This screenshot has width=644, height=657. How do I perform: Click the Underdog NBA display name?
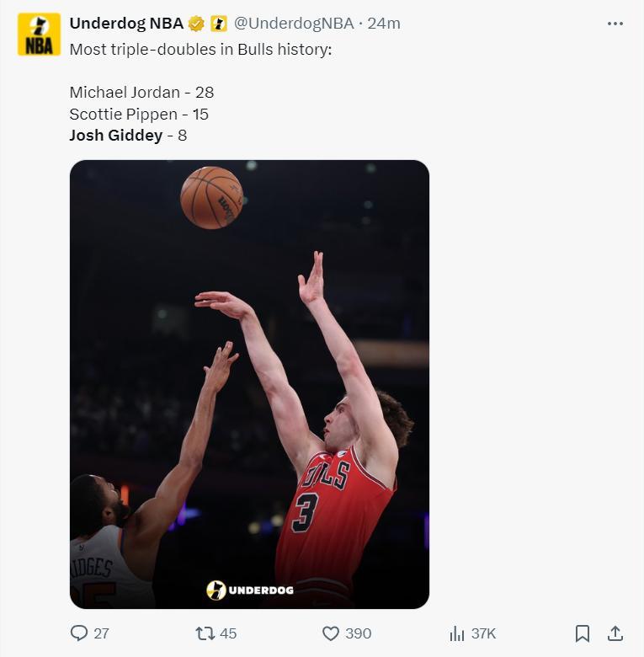coord(126,24)
